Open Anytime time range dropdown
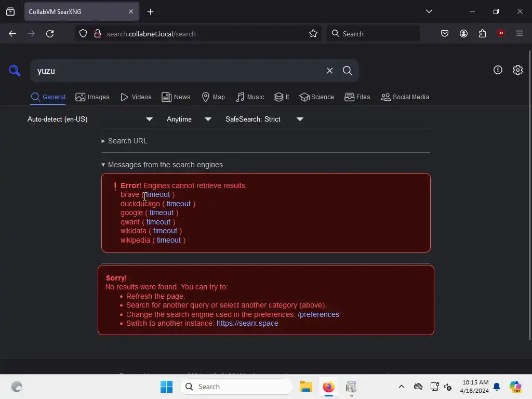Screen dimensions: 532x399 [x=189, y=119]
